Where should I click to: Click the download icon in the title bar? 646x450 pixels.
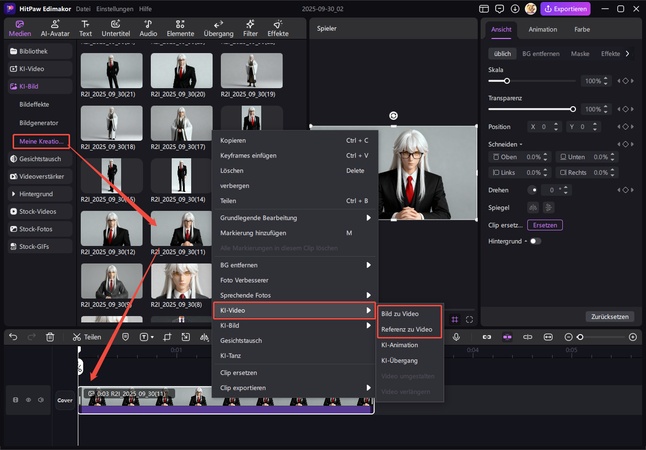(x=515, y=9)
